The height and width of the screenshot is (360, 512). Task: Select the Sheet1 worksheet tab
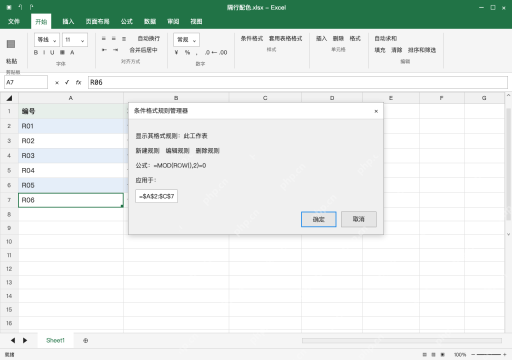point(55,340)
